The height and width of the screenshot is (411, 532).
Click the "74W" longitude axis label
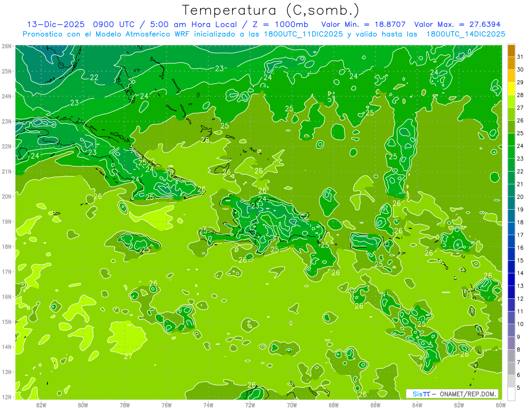click(208, 405)
